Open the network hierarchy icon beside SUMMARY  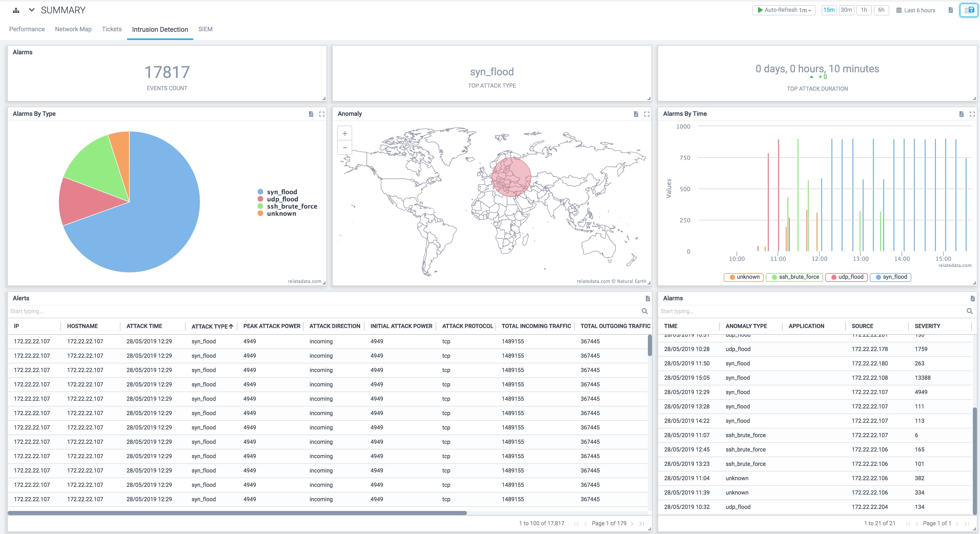[16, 10]
